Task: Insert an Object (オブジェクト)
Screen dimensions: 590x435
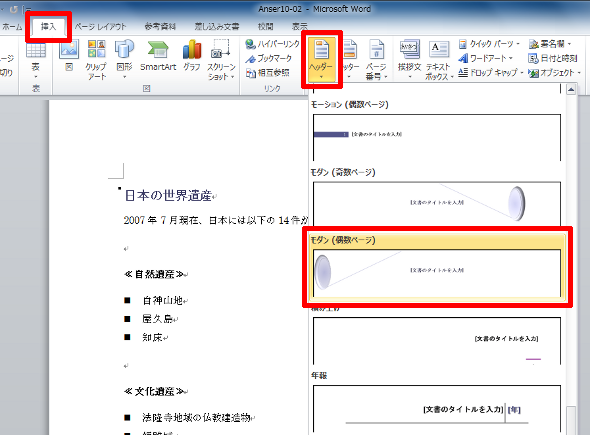Action: point(555,73)
